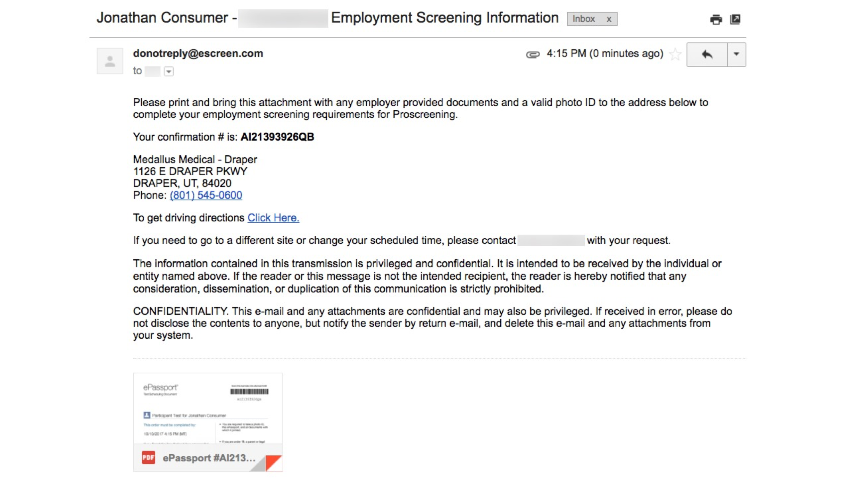Screen dimensions: 868x488
Task: Click the sender's profile avatar
Action: point(110,61)
